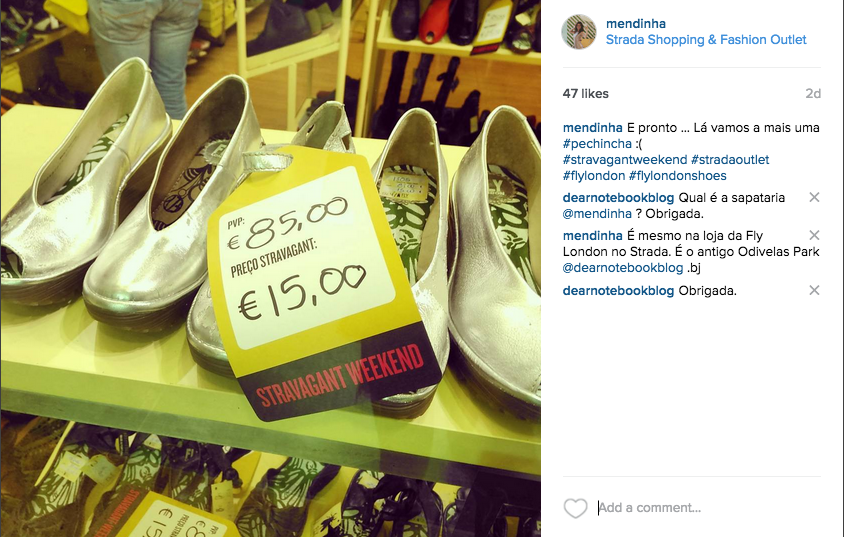The width and height of the screenshot is (844, 537).
Task: Open the #stravagantweekend hashtag
Action: [624, 160]
